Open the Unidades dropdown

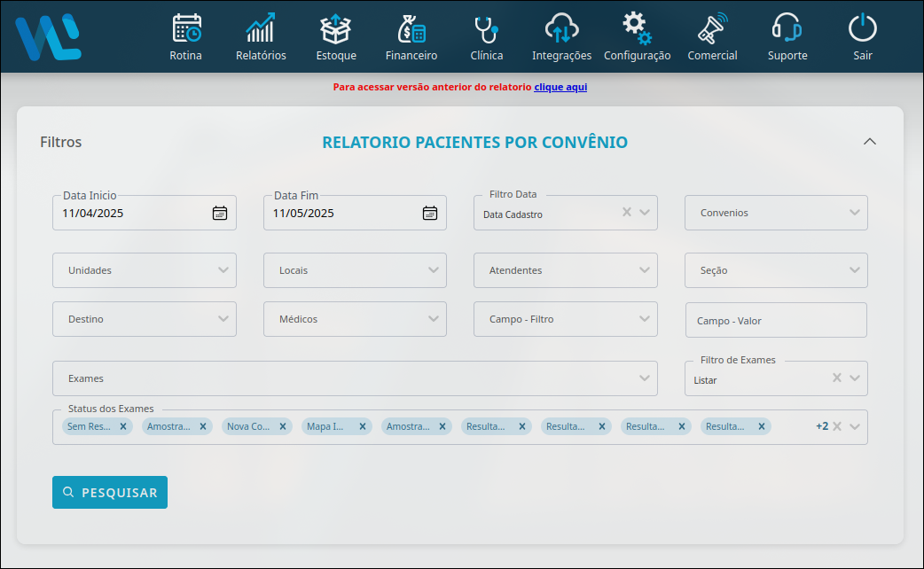(x=145, y=270)
